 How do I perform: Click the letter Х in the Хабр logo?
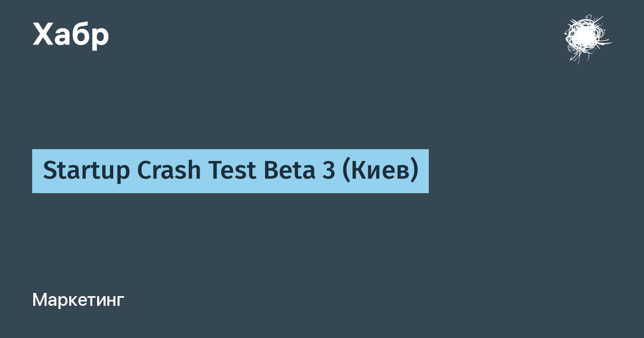(x=42, y=35)
